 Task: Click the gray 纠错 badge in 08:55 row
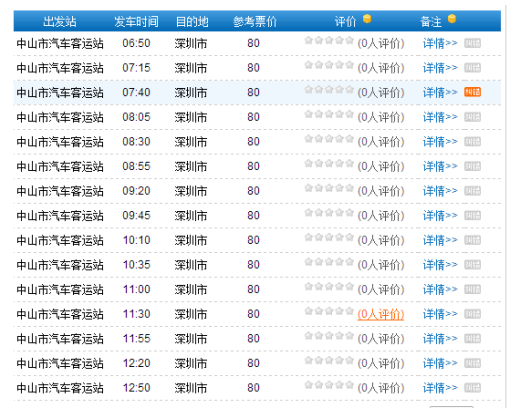point(472,166)
